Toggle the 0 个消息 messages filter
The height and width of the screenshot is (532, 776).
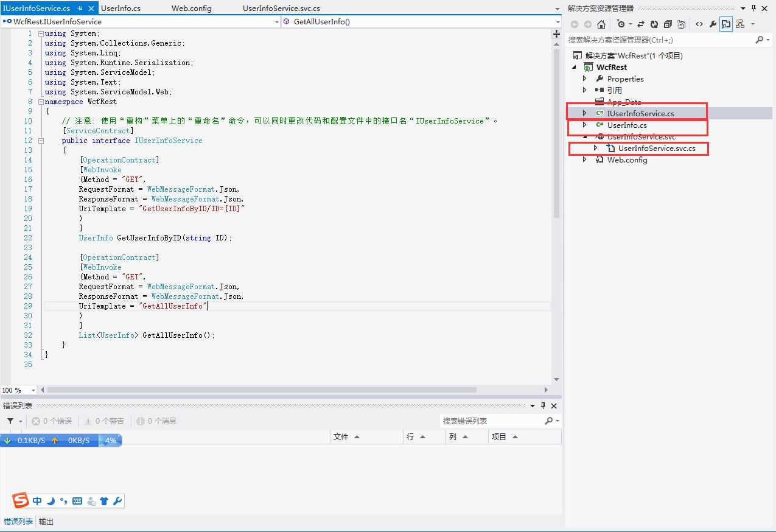click(x=157, y=421)
